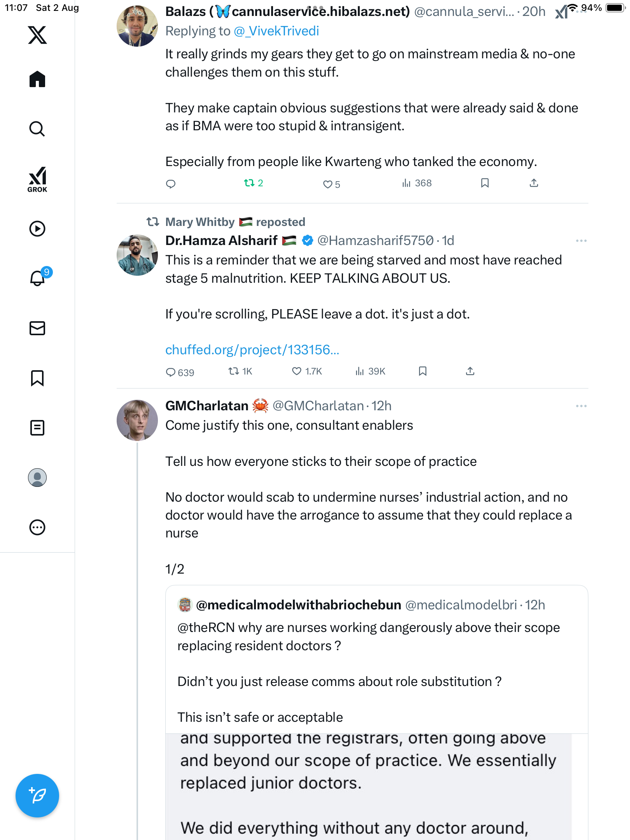Undo repost on Balazs's reply

[249, 183]
